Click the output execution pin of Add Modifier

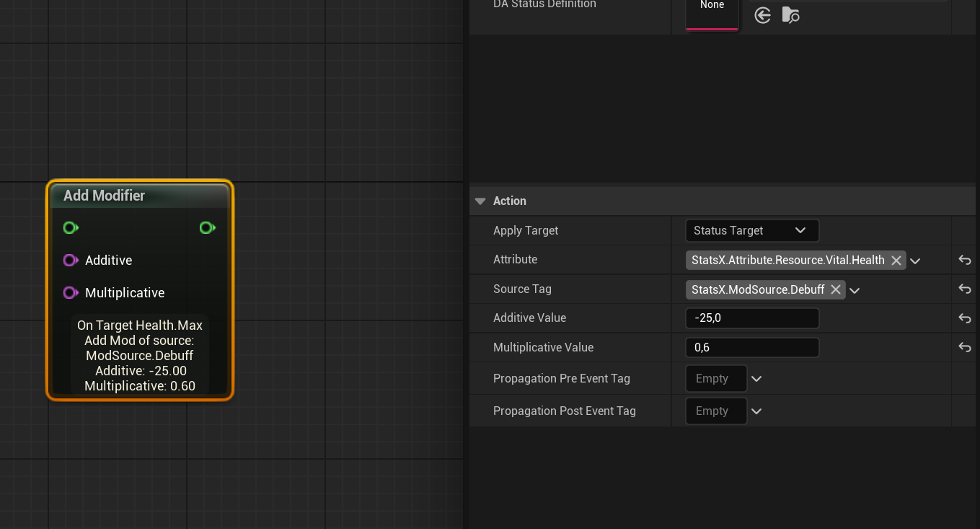coord(208,227)
